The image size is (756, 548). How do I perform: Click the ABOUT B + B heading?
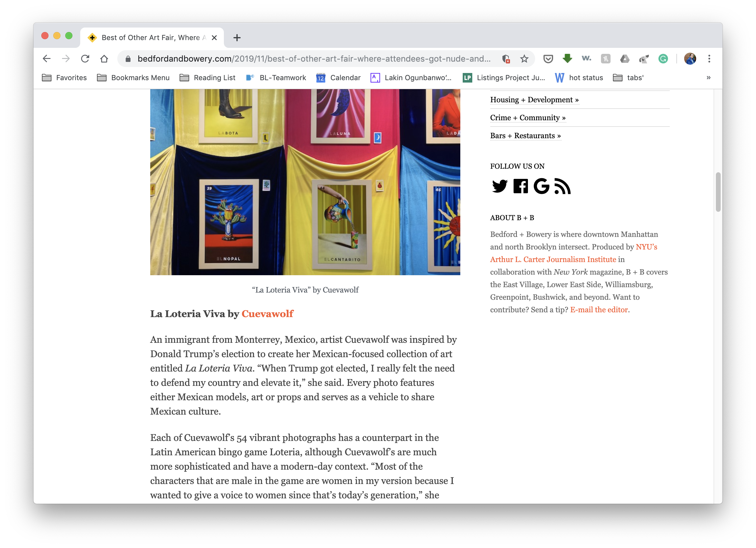coord(512,218)
